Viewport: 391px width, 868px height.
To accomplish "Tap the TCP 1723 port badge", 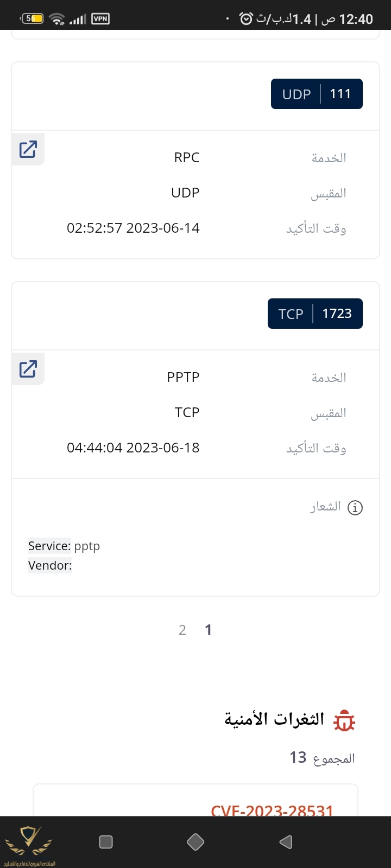I will pos(315,314).
